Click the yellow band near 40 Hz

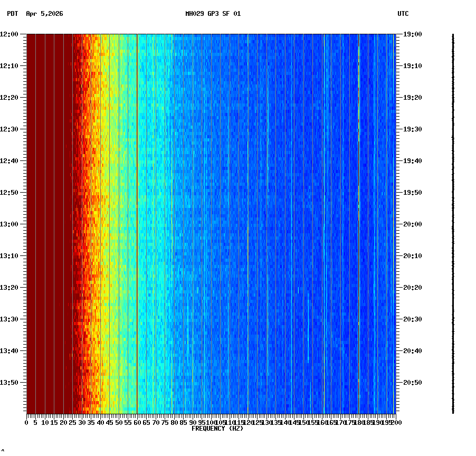pos(103,211)
